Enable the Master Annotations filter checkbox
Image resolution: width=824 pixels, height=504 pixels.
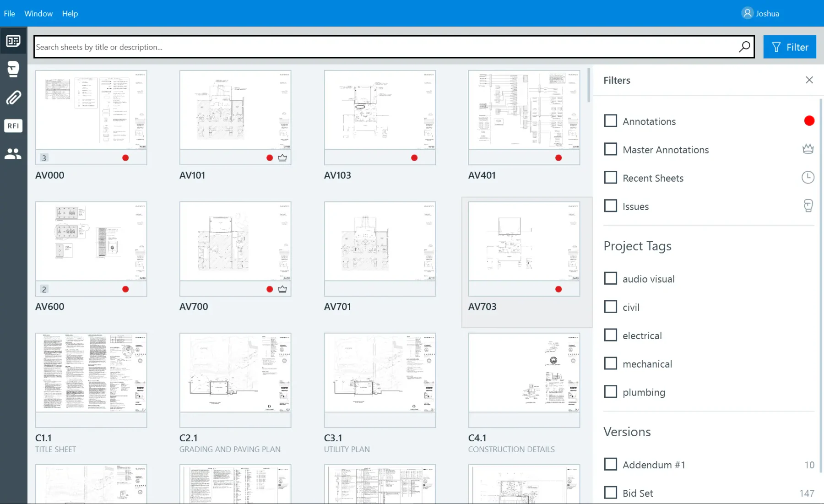click(611, 149)
